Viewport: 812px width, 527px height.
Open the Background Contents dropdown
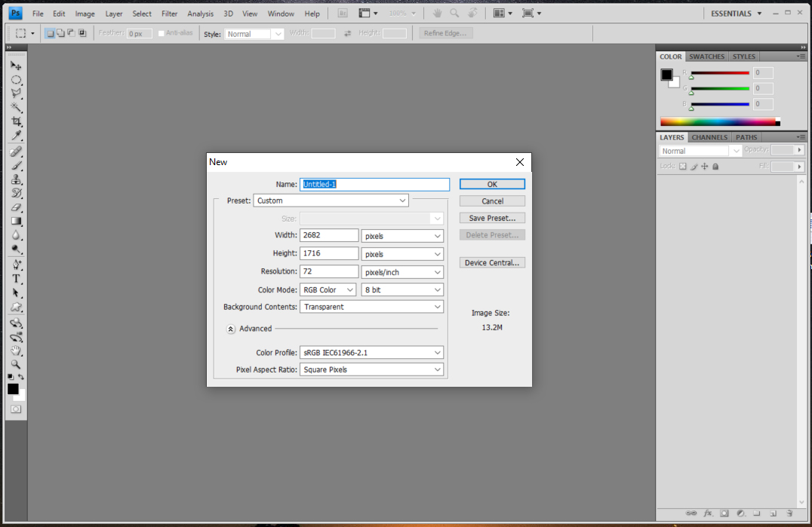[x=371, y=307]
